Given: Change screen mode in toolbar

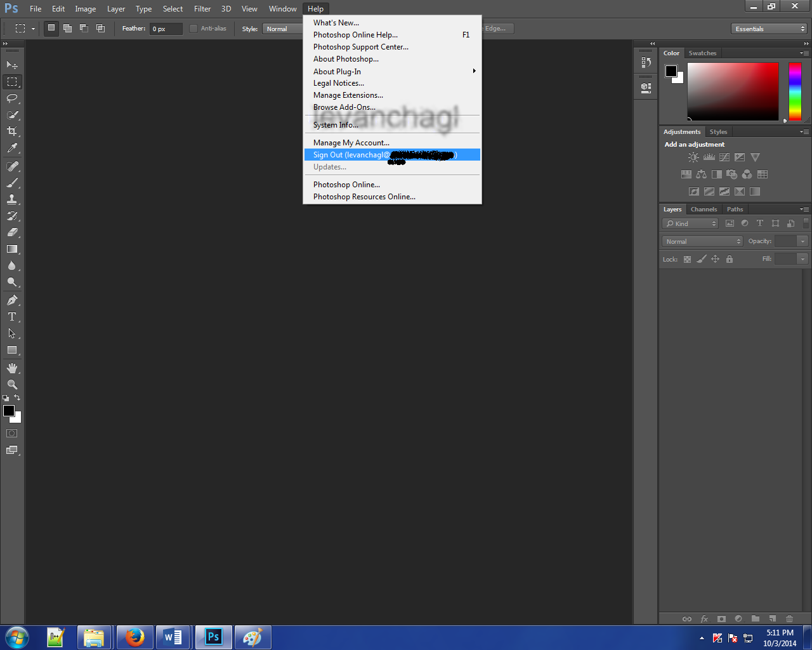Looking at the screenshot, I should (x=12, y=450).
